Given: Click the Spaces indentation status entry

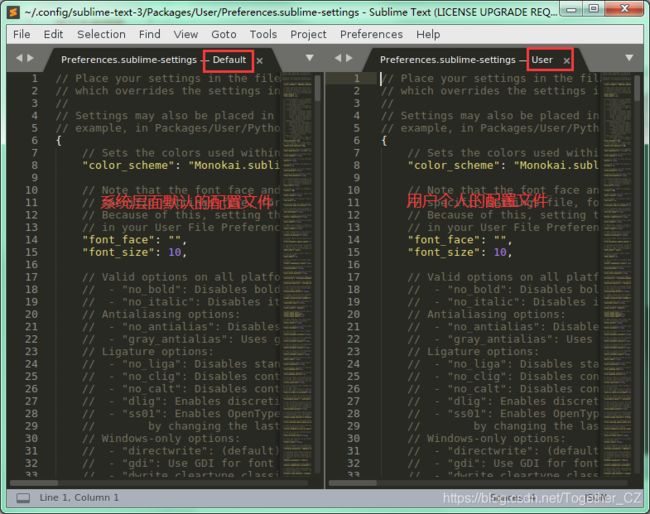Looking at the screenshot, I should pos(513,497).
